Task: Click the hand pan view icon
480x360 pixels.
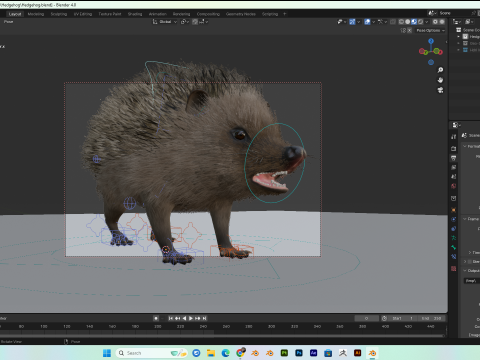Action: (x=440, y=80)
